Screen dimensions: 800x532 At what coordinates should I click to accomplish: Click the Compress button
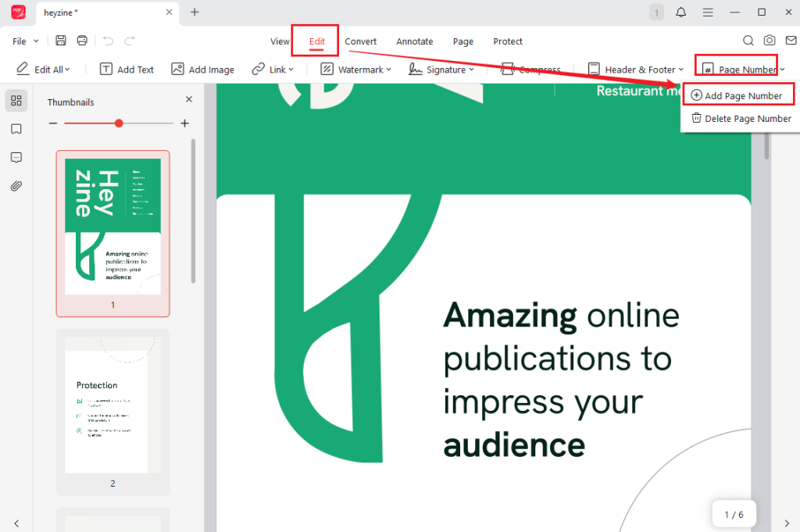530,69
